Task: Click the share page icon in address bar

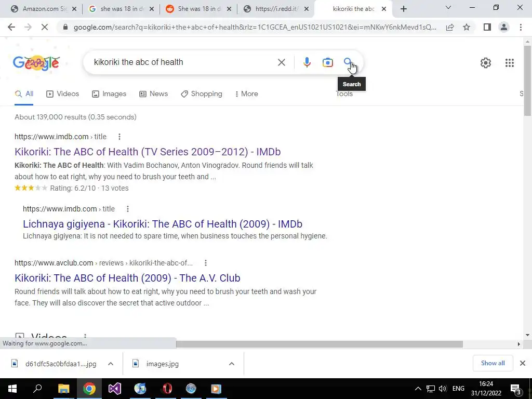Action: pos(450,27)
